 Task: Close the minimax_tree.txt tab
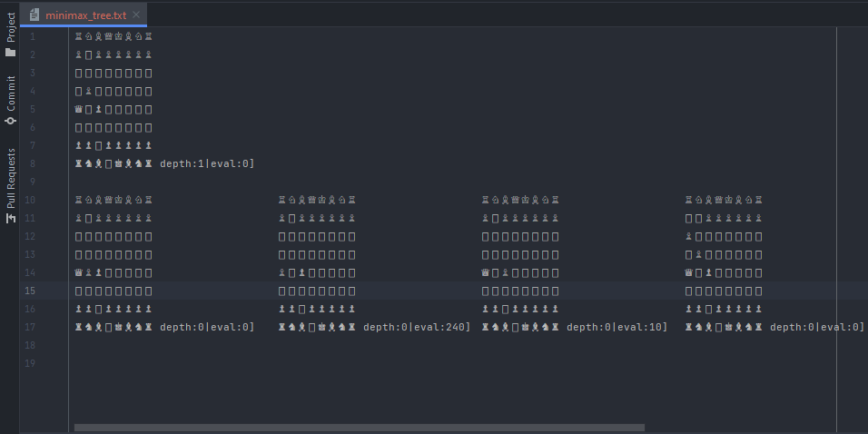pyautogui.click(x=136, y=15)
